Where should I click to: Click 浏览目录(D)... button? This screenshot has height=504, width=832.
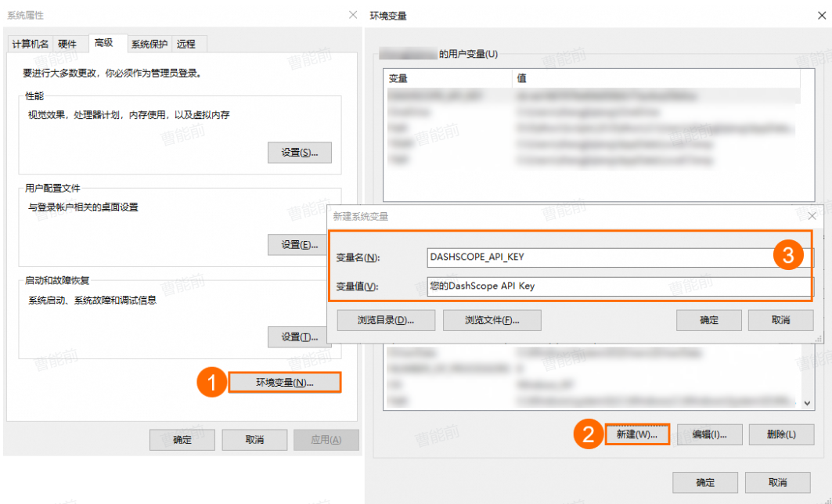[386, 320]
